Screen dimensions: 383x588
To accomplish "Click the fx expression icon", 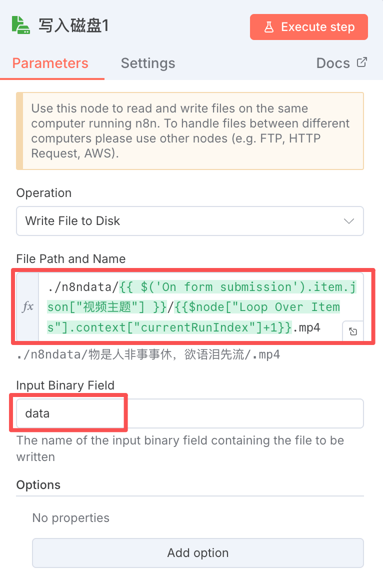I will click(x=28, y=306).
